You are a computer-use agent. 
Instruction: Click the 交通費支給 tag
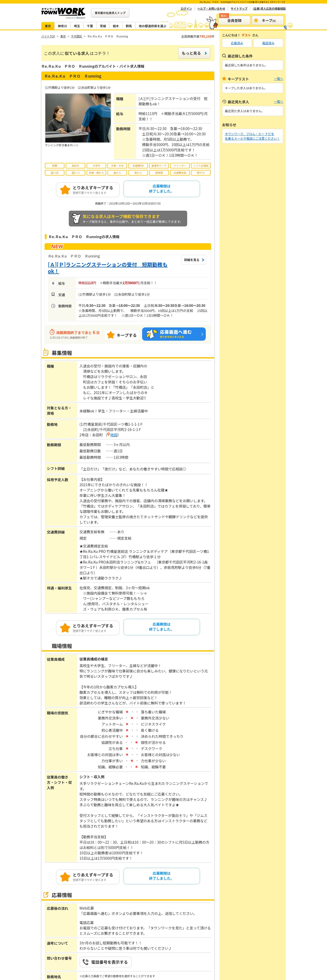(x=180, y=173)
